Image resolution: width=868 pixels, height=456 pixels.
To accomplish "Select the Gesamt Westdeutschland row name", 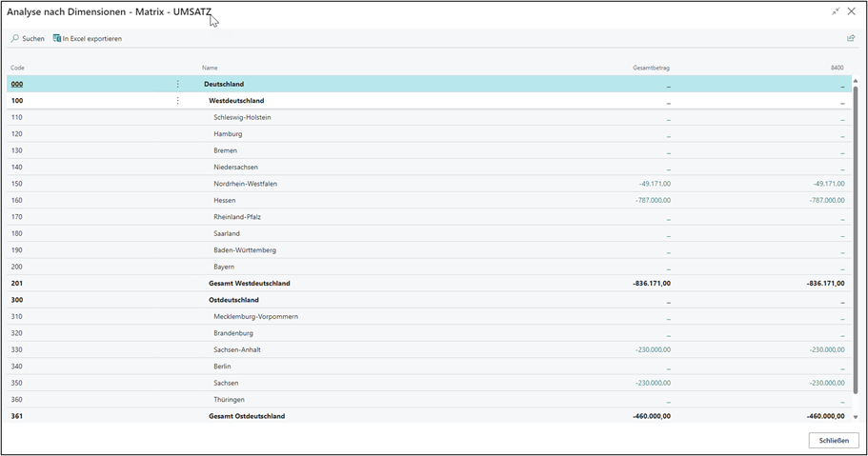I will 249,284.
